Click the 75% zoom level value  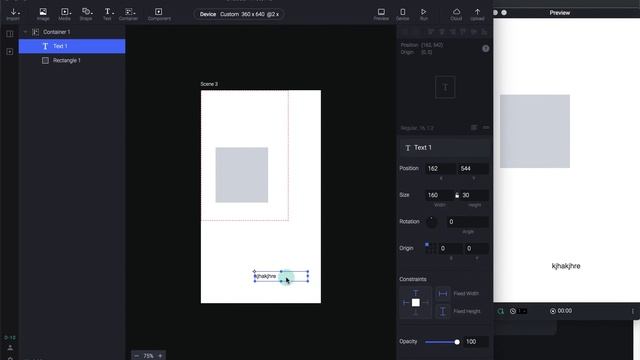(149, 356)
